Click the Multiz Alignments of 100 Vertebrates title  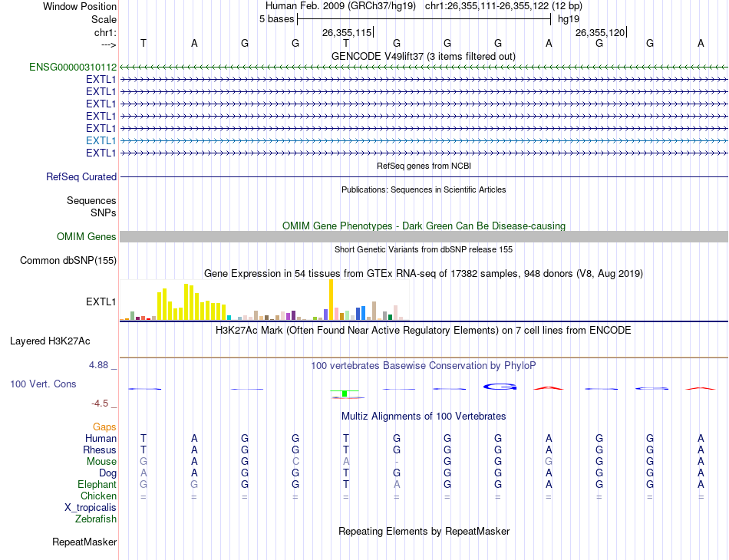click(424, 416)
